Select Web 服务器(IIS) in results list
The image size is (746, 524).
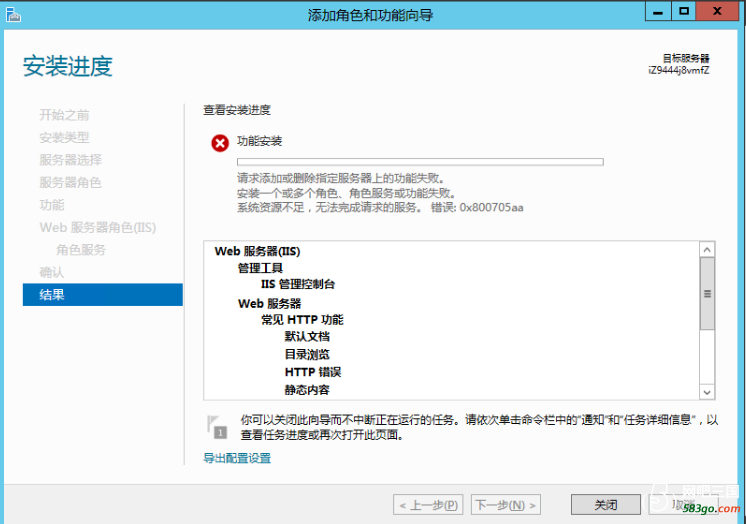257,251
